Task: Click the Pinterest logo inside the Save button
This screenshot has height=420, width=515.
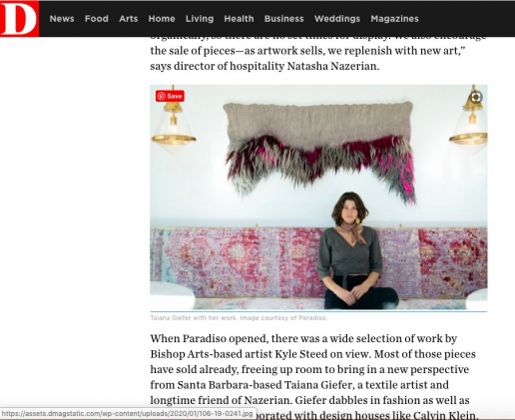Action: [x=162, y=96]
